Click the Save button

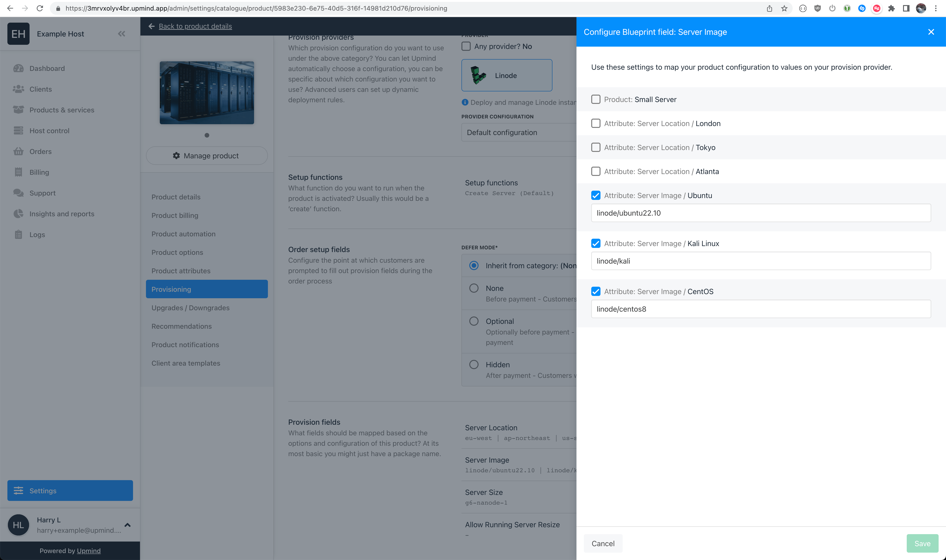point(922,543)
